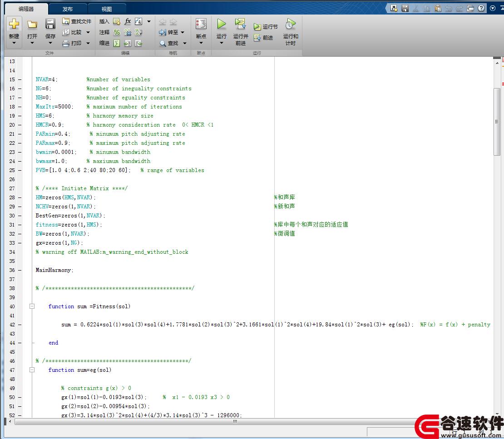Click the 打开 (Open) folder icon
504x439 pixels.
(x=32, y=24)
